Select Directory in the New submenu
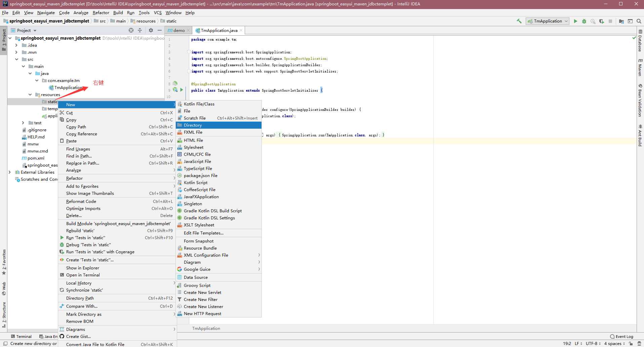This screenshot has height=347, width=644. click(x=219, y=125)
